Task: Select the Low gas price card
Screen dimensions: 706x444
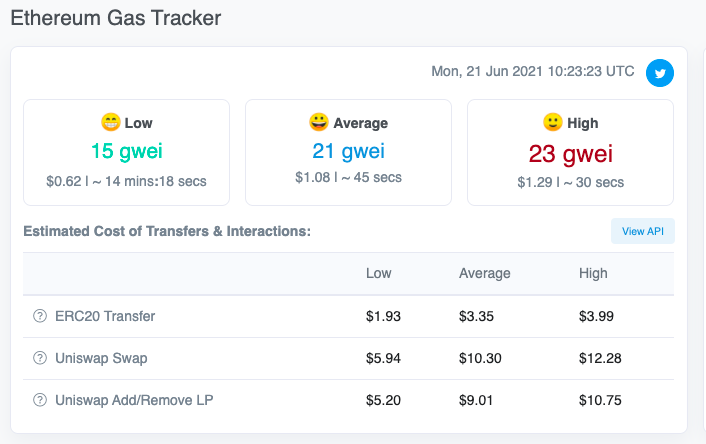Action: (127, 152)
